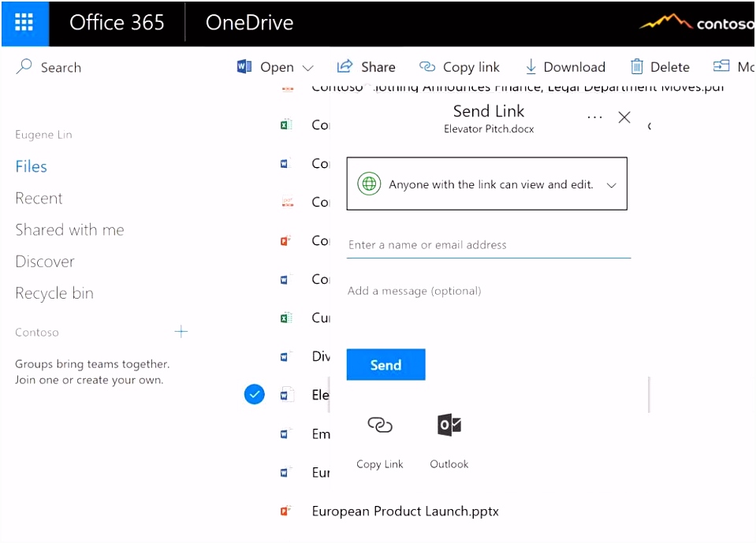Click Copy link in the command bar
Viewport: 756px width, 543px height.
pyautogui.click(x=460, y=67)
